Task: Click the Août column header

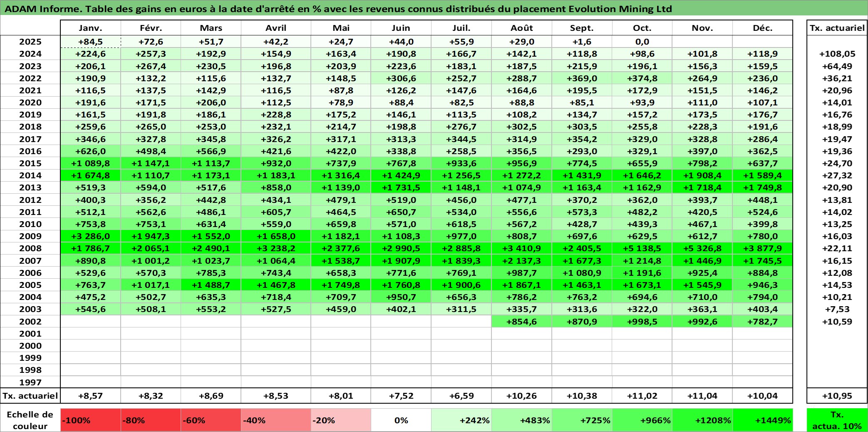Action: coord(521,28)
